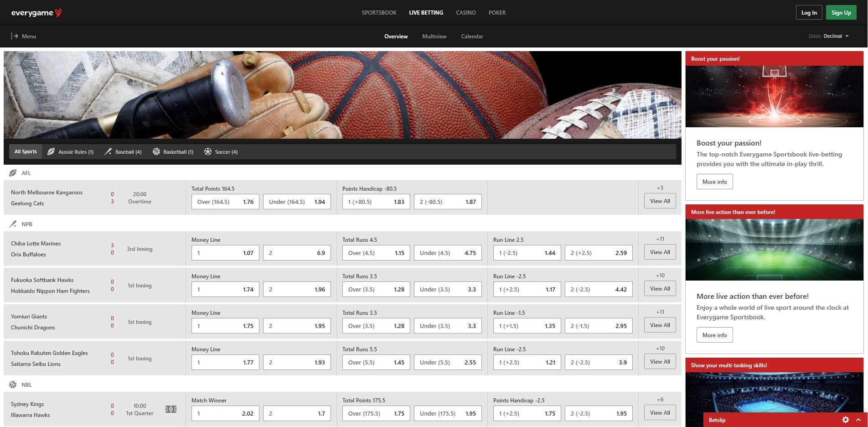The width and height of the screenshot is (868, 427).
Task: Expand extra markets with +11 View All for Yomiuri Giants
Action: pyautogui.click(x=660, y=325)
